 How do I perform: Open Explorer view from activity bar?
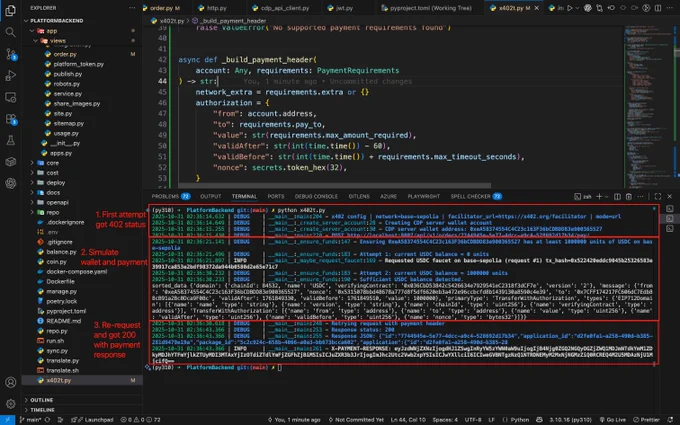coord(10,10)
